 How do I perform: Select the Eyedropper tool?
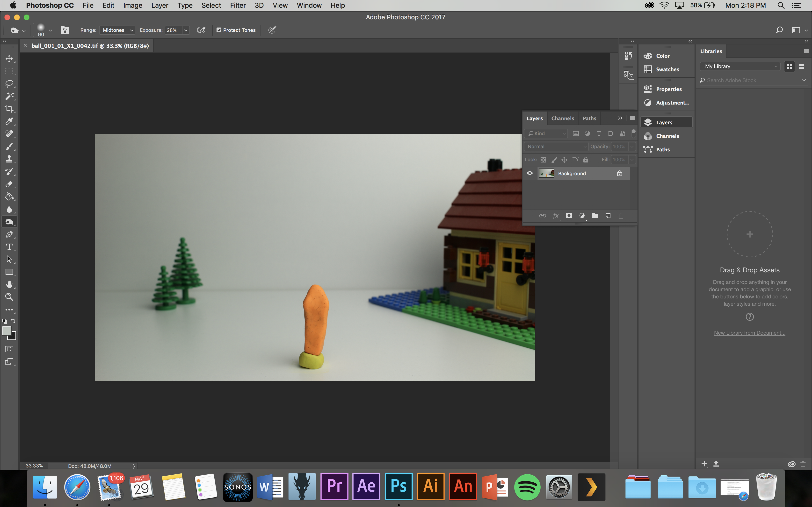(x=9, y=121)
